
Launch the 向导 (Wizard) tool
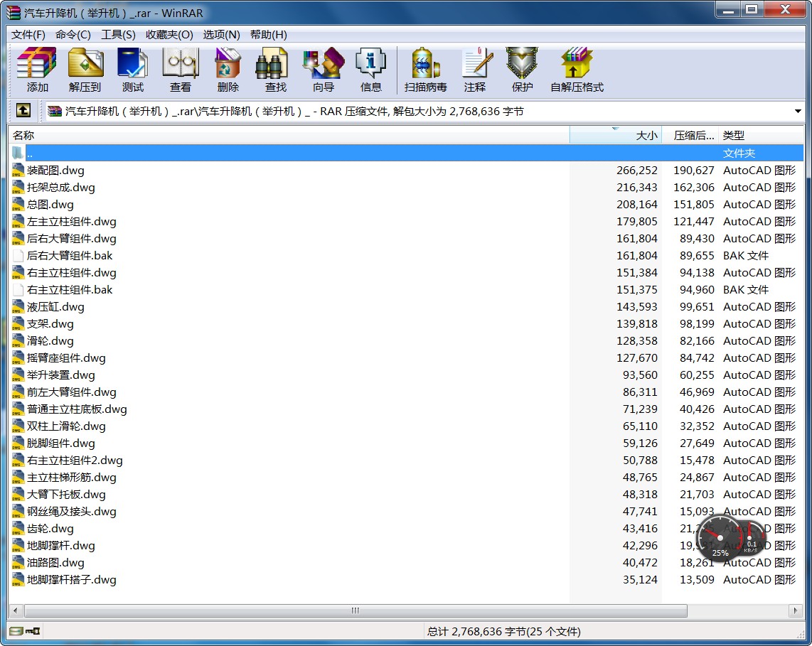(323, 70)
